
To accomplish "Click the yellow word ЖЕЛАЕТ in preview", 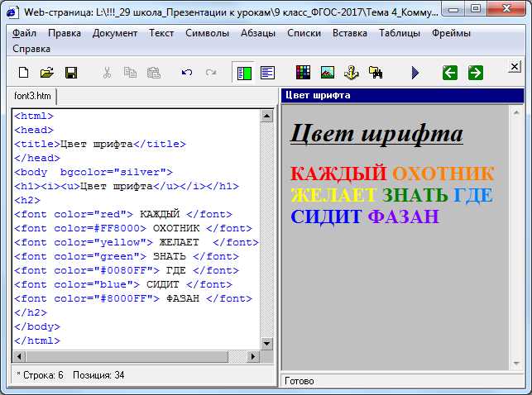I will click(x=333, y=195).
